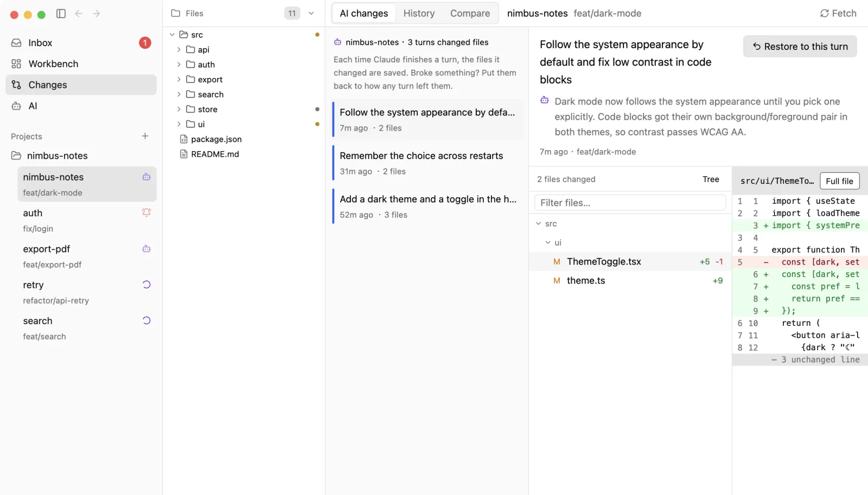Collapse the src group in changed files
The width and height of the screenshot is (868, 495).
(x=538, y=223)
